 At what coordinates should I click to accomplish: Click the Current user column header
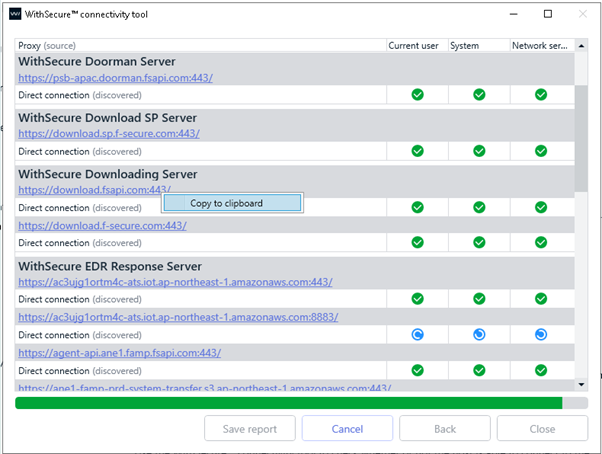[x=417, y=46]
